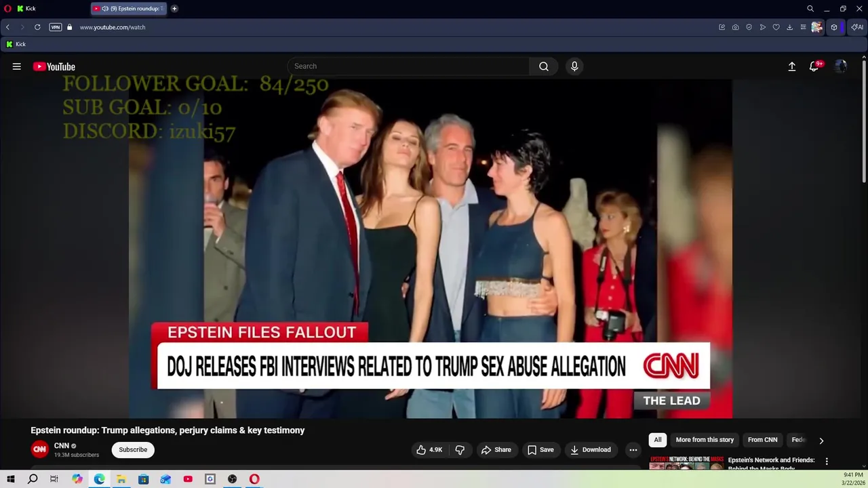This screenshot has width=868, height=488.
Task: Open the Opera extensions cube icon
Action: 834,27
